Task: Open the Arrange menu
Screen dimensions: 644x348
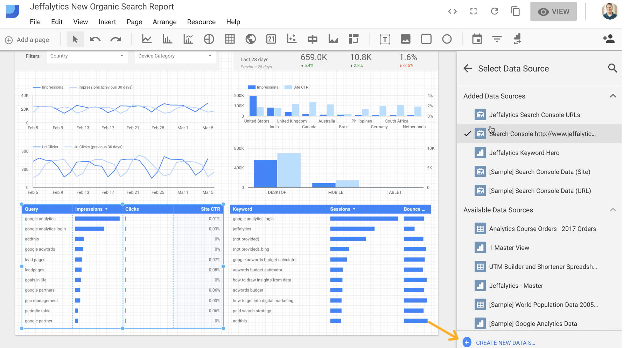Action: pos(164,22)
